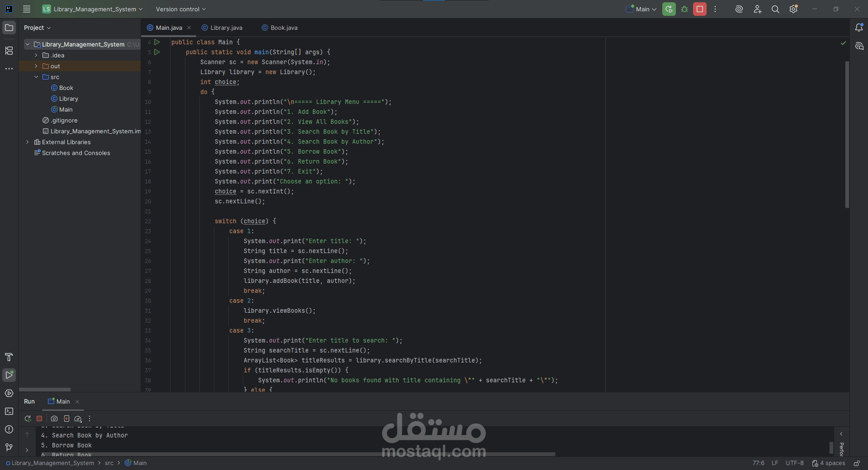Click the run gutter arrow beside class Main
868x470 pixels.
coord(157,42)
